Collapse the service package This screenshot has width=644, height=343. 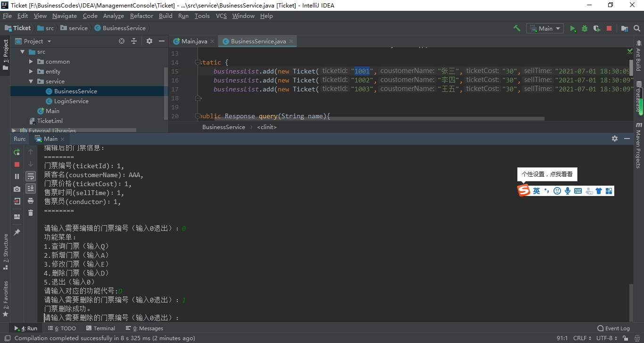coord(31,82)
